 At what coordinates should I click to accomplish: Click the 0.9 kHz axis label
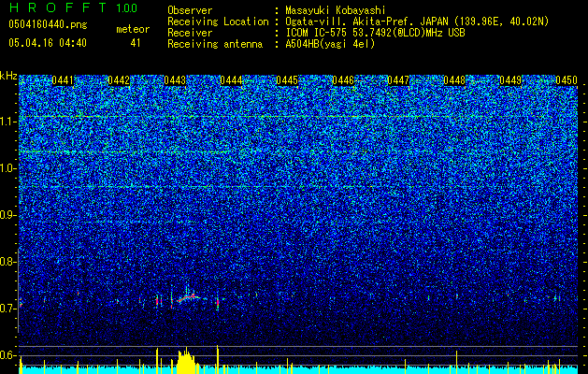(x=7, y=215)
